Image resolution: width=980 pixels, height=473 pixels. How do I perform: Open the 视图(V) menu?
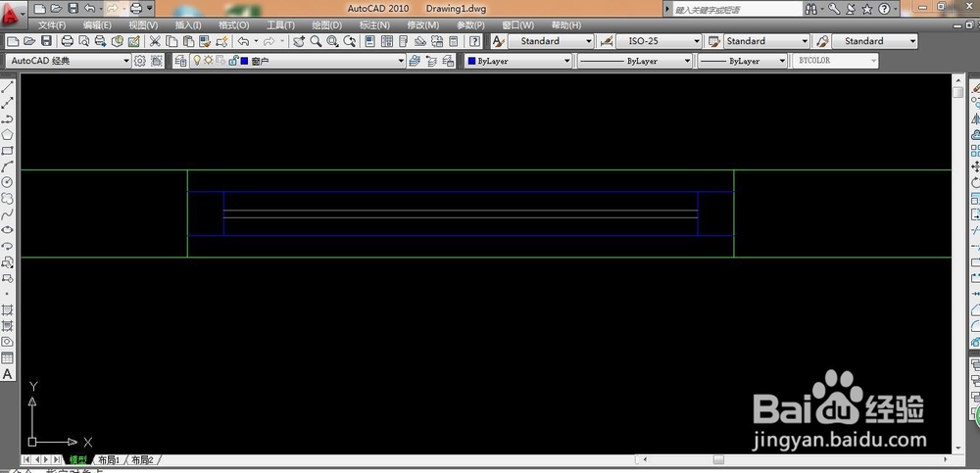143,25
